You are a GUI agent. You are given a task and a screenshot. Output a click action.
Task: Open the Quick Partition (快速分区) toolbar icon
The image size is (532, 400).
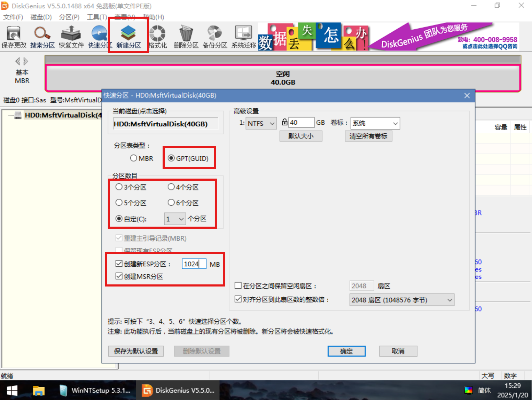coord(100,37)
